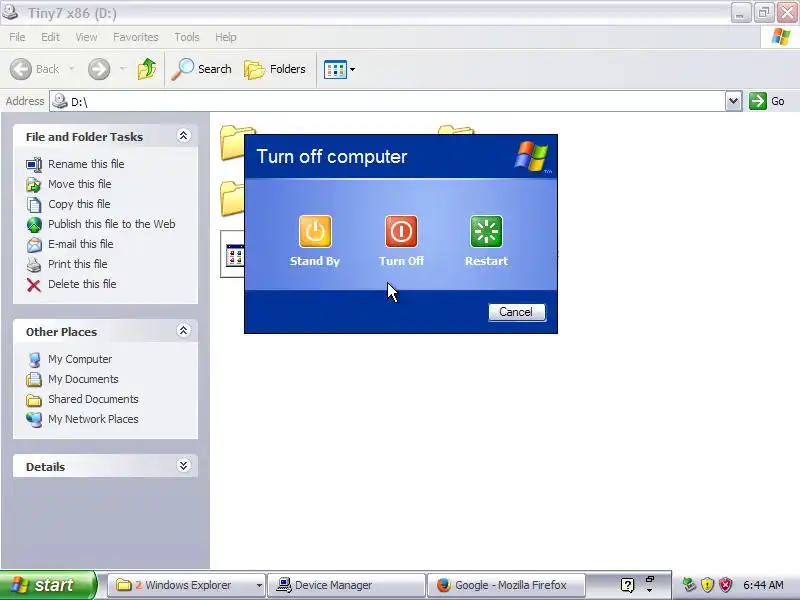Click the My Documents icon

[34, 380]
